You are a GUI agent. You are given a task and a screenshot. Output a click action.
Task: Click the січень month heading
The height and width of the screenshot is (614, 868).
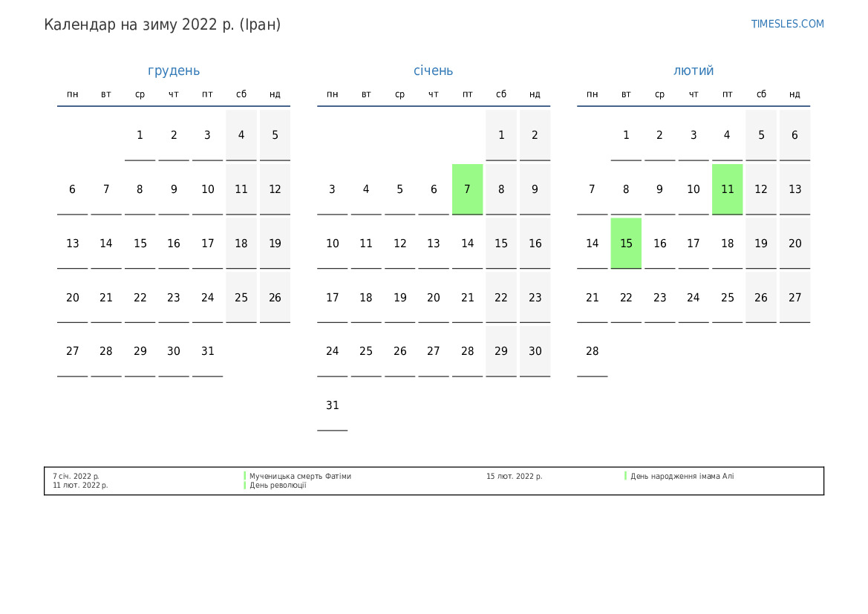click(x=433, y=71)
